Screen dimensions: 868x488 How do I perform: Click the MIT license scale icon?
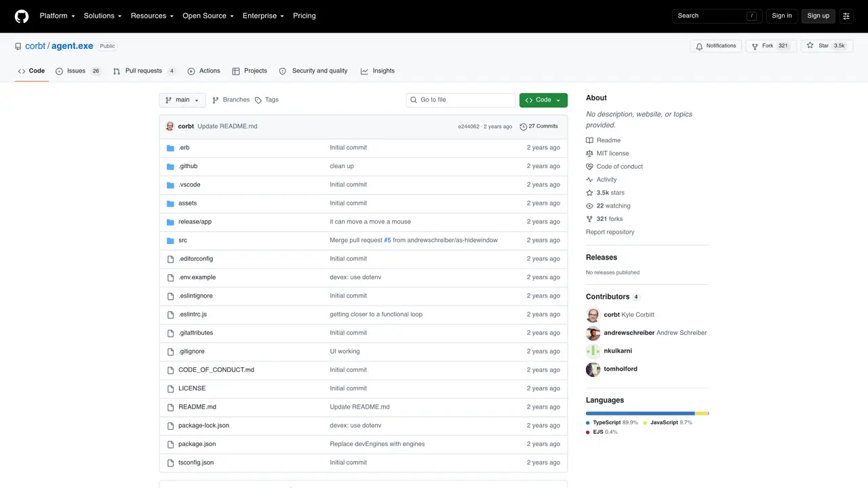[590, 154]
